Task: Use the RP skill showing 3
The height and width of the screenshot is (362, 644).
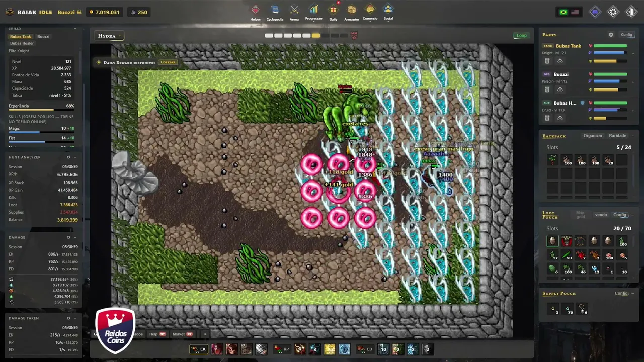Action: (314, 349)
